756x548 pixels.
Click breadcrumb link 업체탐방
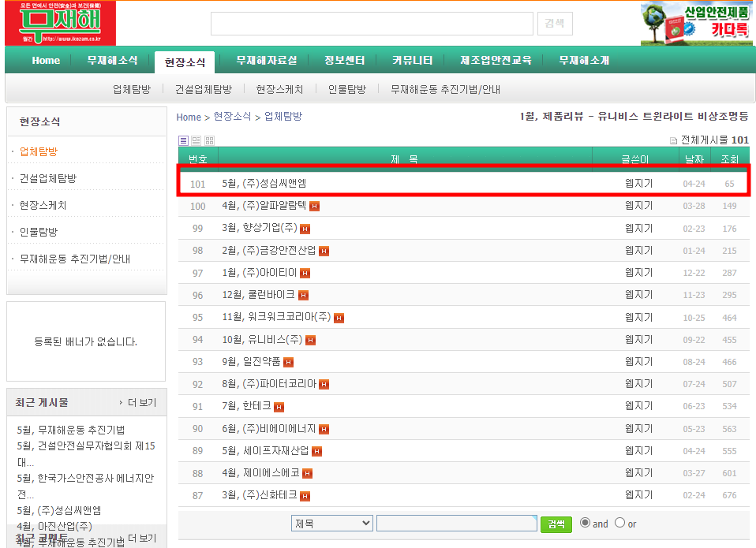[283, 117]
